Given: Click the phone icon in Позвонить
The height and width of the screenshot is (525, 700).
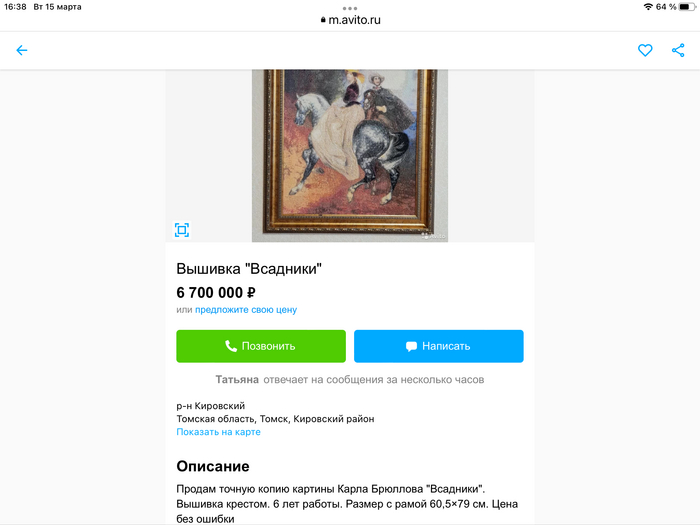Looking at the screenshot, I should (231, 346).
